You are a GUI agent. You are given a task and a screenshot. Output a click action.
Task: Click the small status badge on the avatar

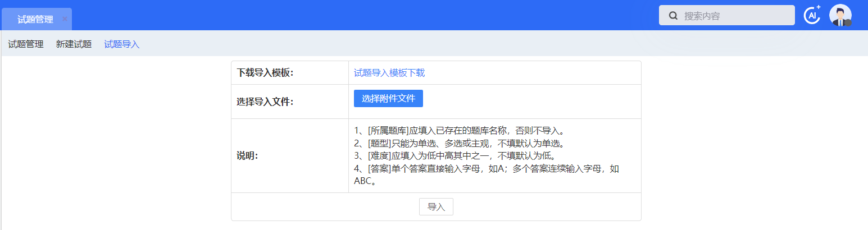click(848, 23)
